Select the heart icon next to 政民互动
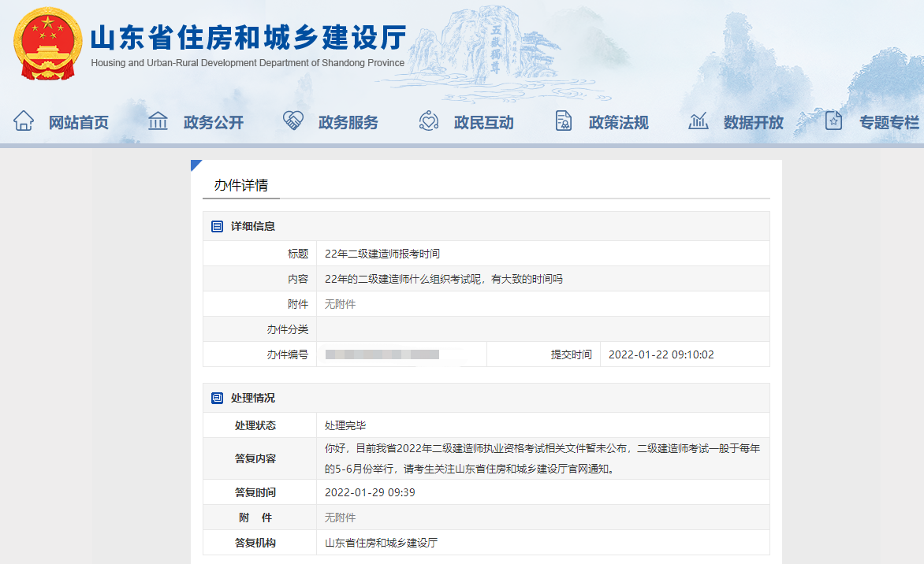The image size is (924, 564). [428, 120]
